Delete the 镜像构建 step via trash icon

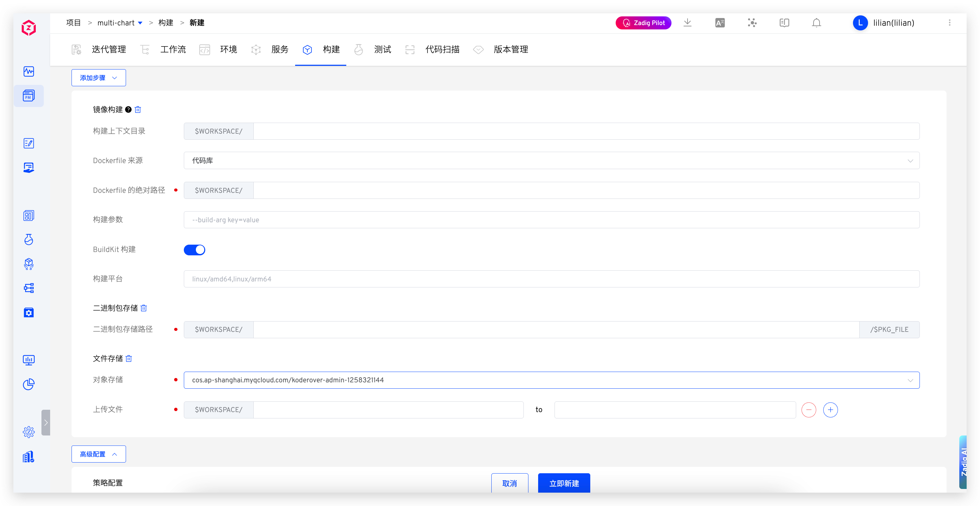(138, 110)
